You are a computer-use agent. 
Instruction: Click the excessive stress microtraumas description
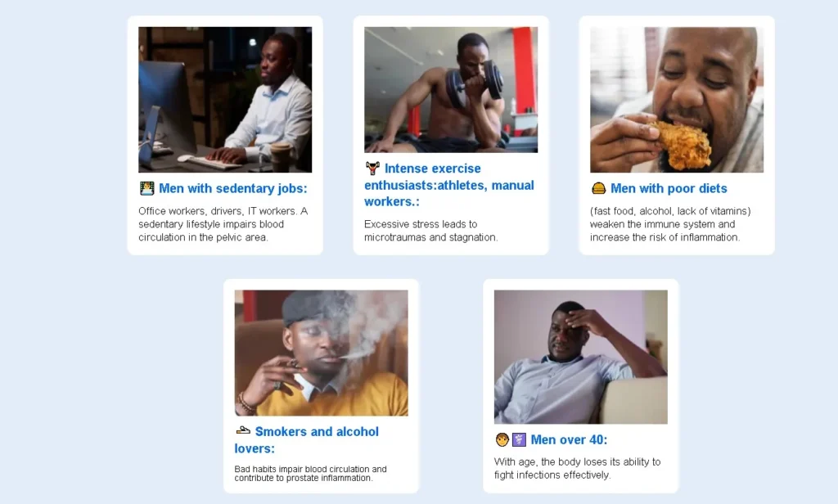431,231
